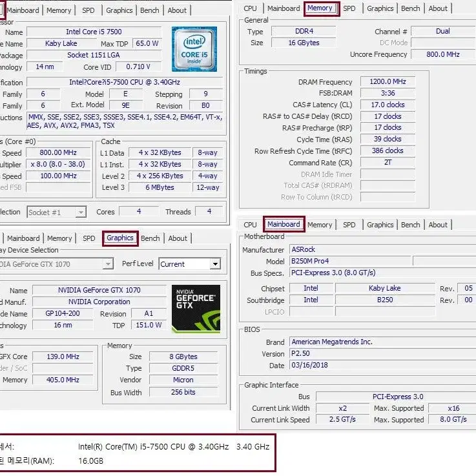Click the specification 'Intel?Core?i5-7500 CPU @ 3.40GHz'
Screen dimensions: 476x476
(125, 82)
